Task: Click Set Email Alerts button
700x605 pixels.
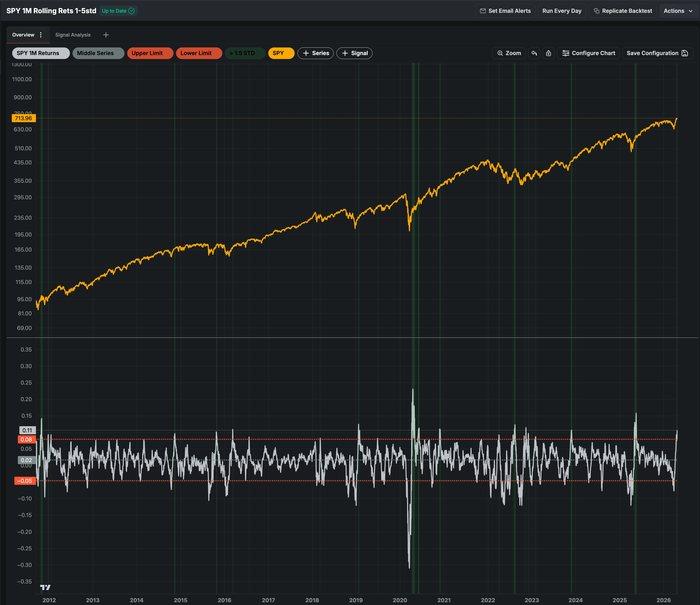Action: point(505,11)
